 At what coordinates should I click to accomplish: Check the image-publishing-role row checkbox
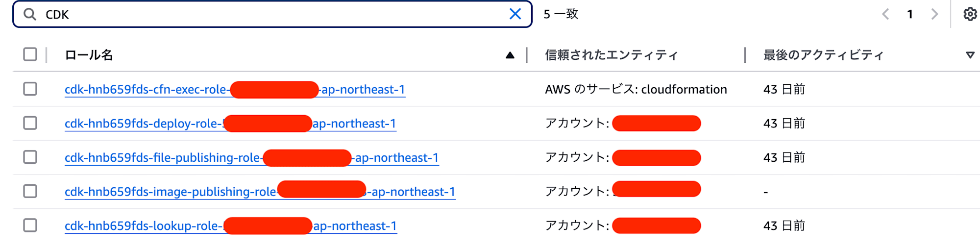click(30, 191)
